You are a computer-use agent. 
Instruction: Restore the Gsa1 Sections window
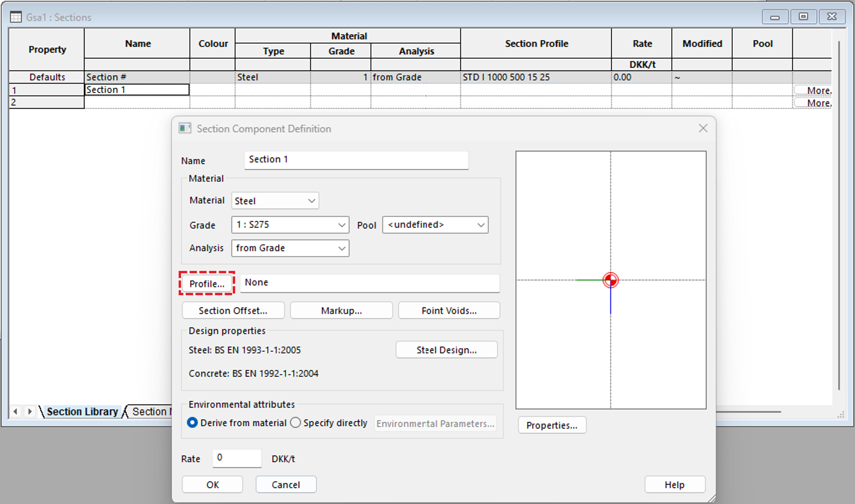(x=803, y=17)
